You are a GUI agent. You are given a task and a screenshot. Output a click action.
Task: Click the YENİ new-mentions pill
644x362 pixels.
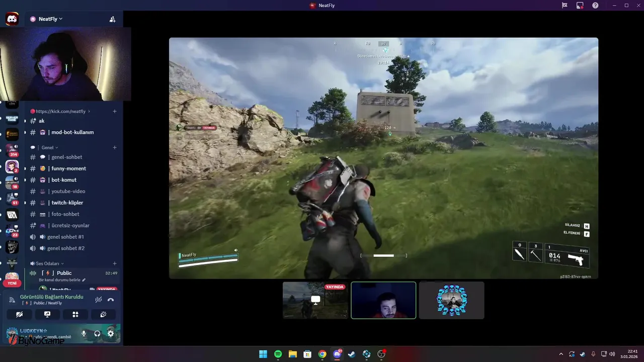(x=12, y=283)
